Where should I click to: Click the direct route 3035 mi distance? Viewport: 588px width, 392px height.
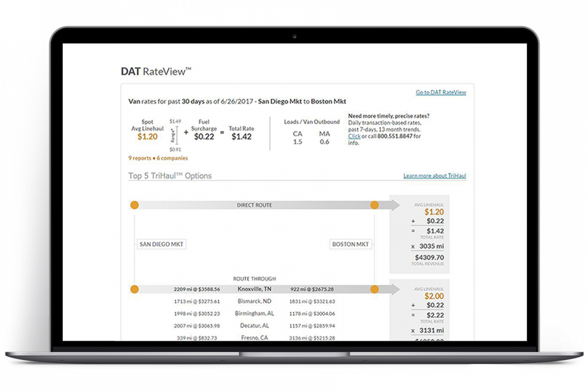click(431, 246)
